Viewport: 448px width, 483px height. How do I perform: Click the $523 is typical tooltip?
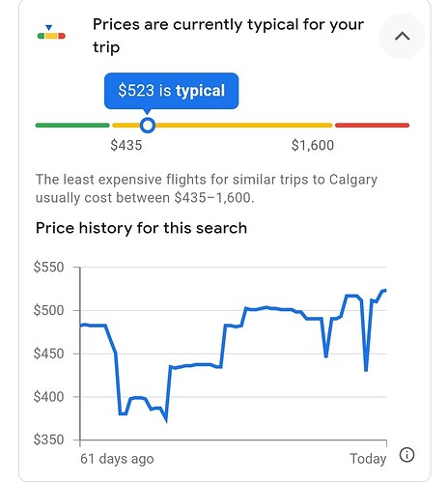[171, 91]
